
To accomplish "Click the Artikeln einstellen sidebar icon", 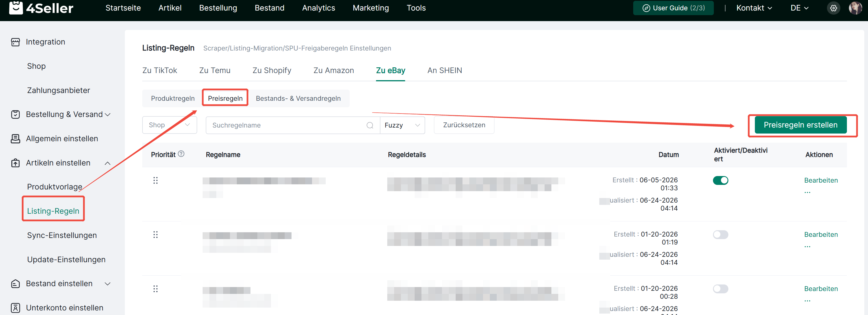I will point(15,163).
